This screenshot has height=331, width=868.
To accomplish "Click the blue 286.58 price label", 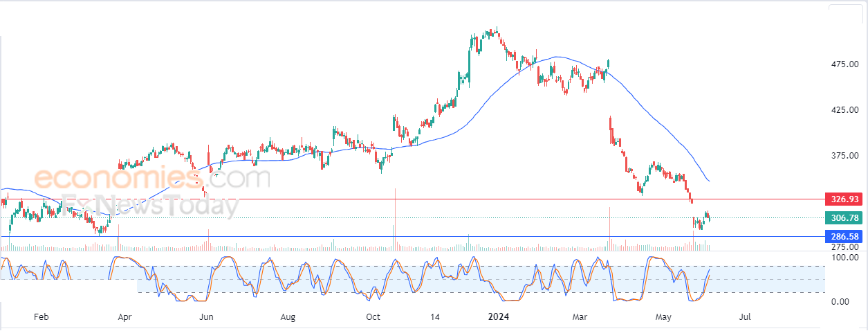I will point(844,237).
